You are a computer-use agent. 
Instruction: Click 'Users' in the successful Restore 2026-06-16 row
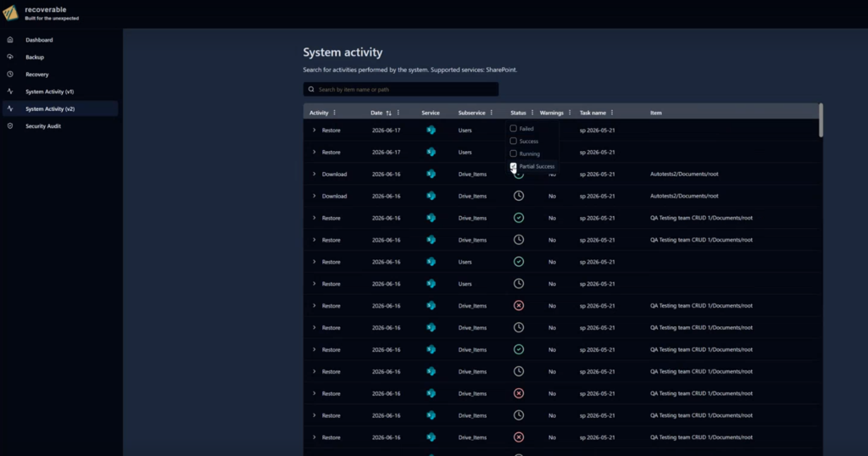(465, 262)
